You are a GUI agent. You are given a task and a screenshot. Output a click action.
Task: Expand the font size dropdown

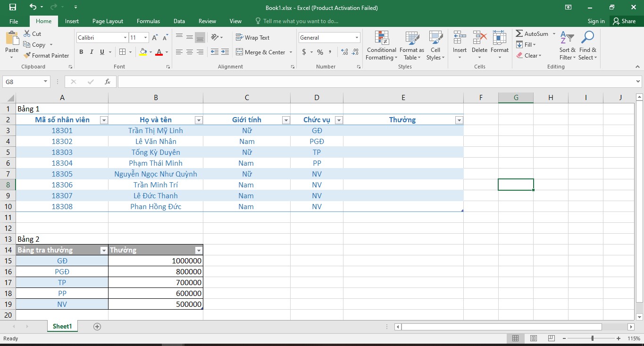pos(145,38)
